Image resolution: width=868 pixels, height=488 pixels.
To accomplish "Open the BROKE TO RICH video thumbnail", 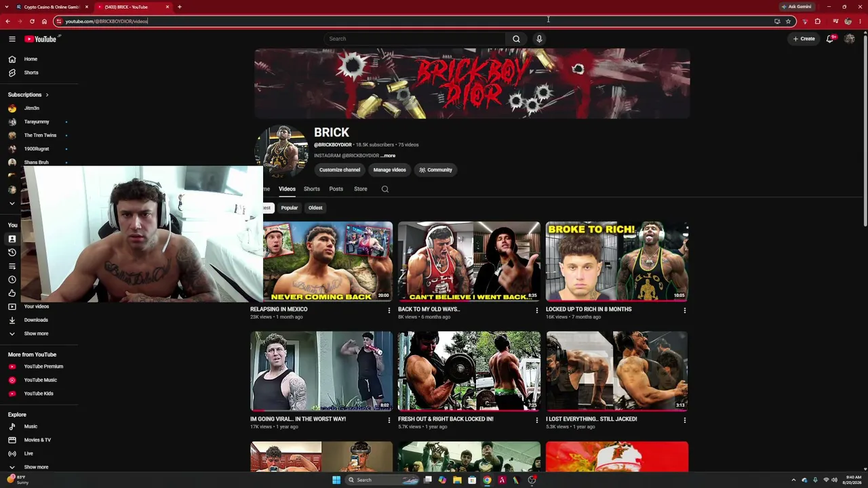I will coord(617,261).
